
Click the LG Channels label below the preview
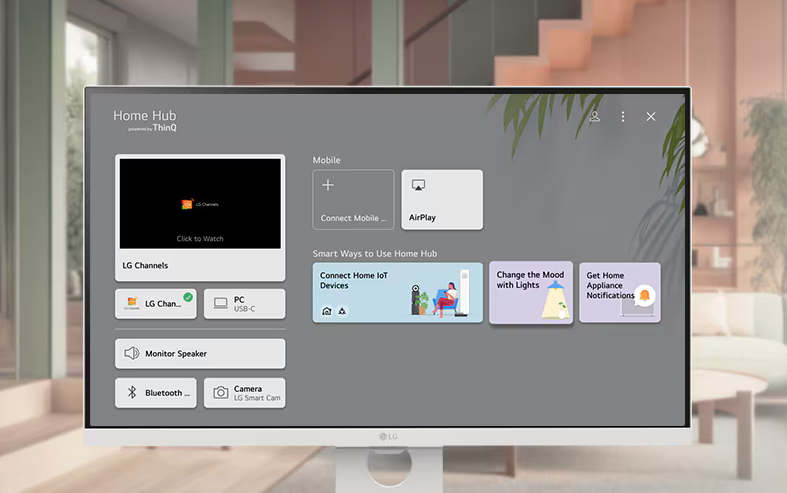pyautogui.click(x=145, y=266)
